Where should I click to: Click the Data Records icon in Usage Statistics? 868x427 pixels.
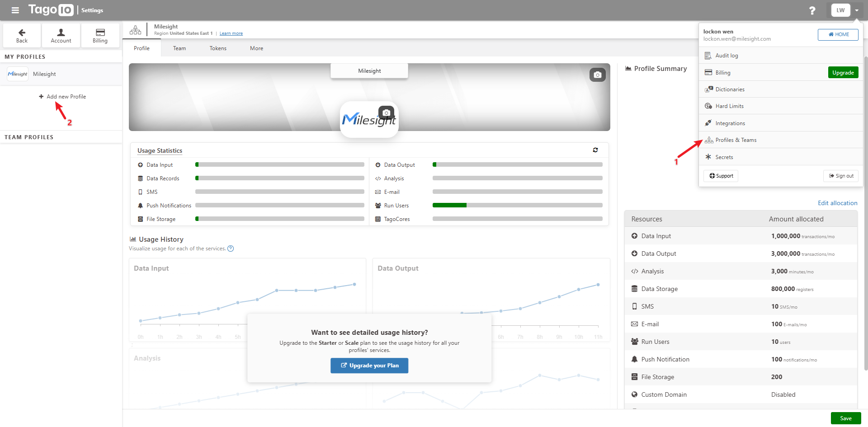[x=140, y=178]
